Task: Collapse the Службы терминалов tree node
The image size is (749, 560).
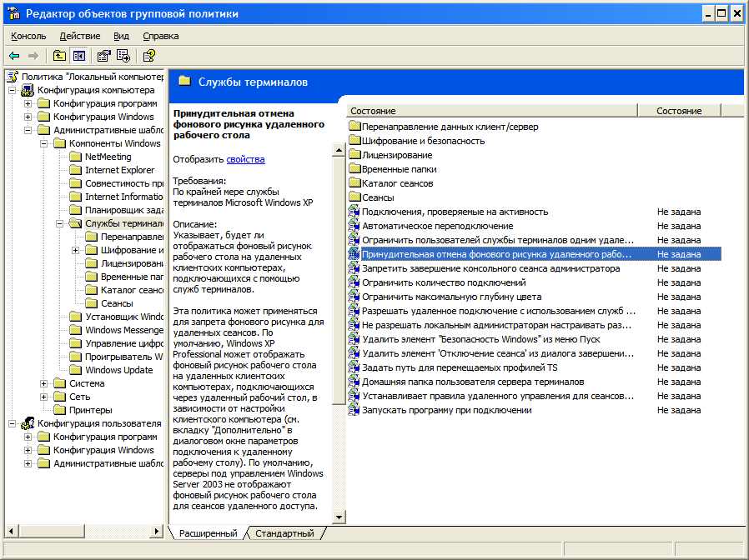Action: pos(60,223)
